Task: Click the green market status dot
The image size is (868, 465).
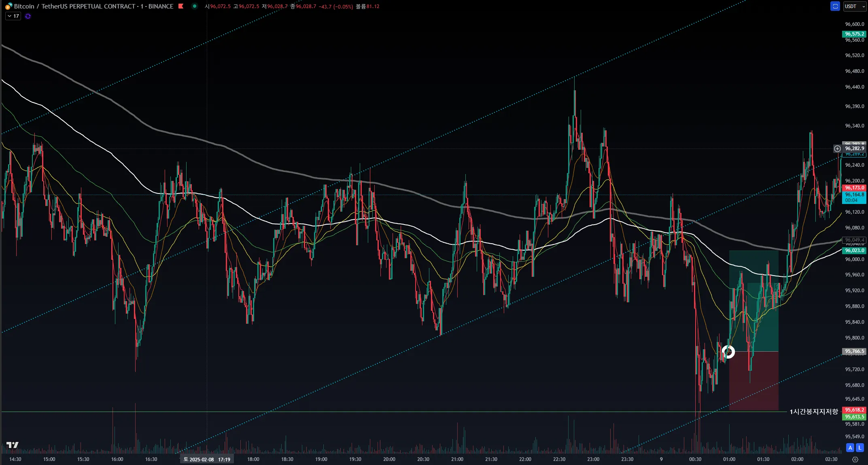Action: click(195, 6)
